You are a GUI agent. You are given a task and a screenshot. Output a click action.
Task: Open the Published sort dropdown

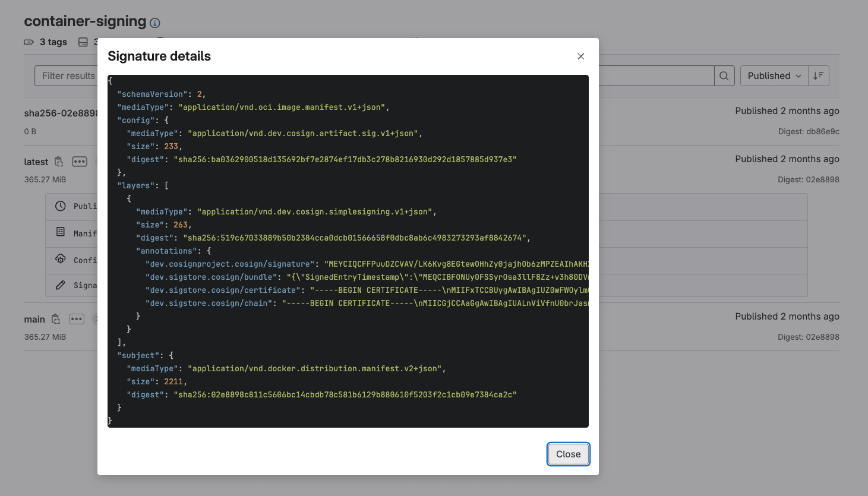tap(774, 75)
